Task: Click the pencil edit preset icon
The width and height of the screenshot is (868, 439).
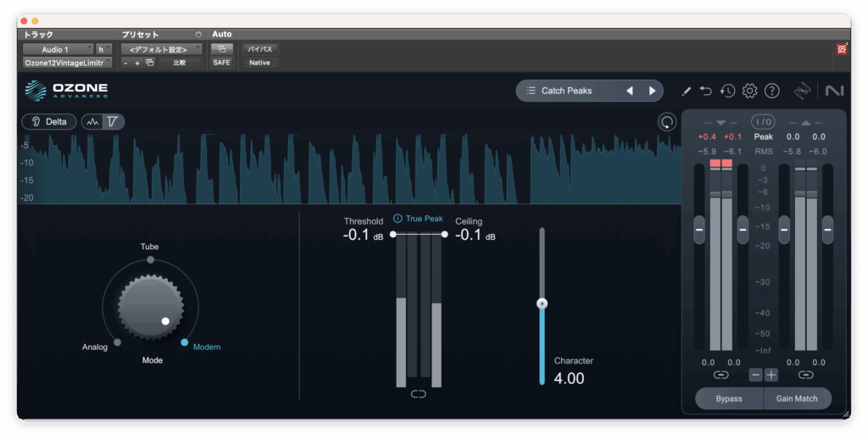Action: click(686, 91)
